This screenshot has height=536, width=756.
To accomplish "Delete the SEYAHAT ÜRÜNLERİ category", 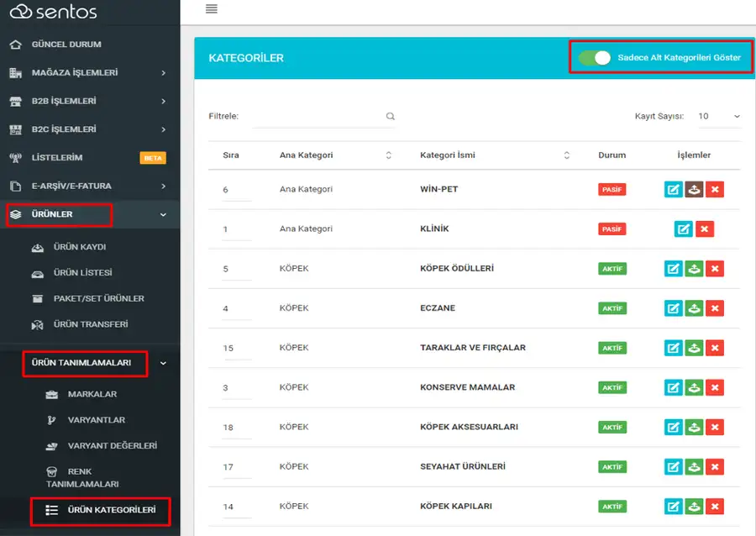I will click(715, 466).
